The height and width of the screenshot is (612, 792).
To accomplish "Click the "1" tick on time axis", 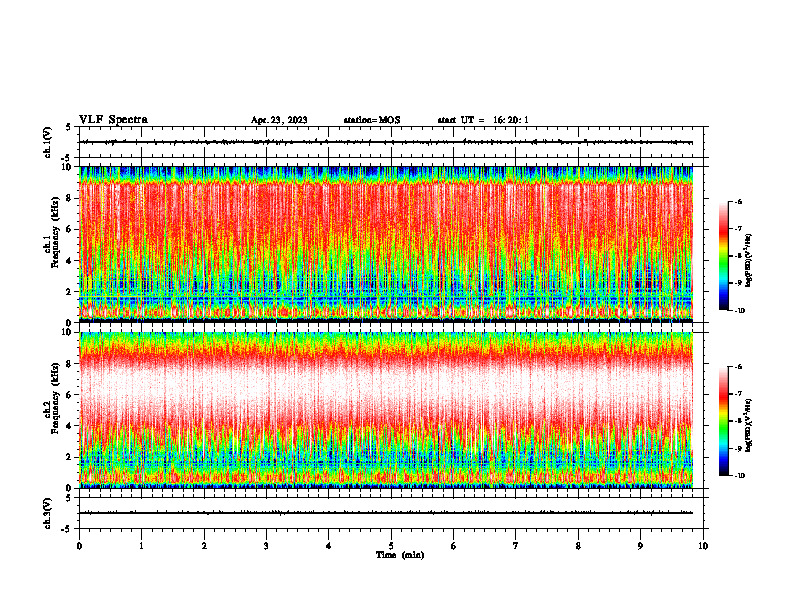I will (x=142, y=546).
